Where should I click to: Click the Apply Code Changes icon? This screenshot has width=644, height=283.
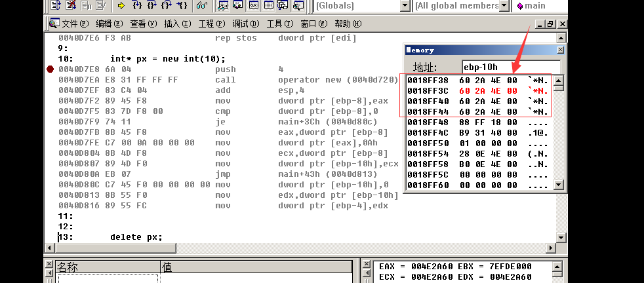pyautogui.click(x=100, y=5)
